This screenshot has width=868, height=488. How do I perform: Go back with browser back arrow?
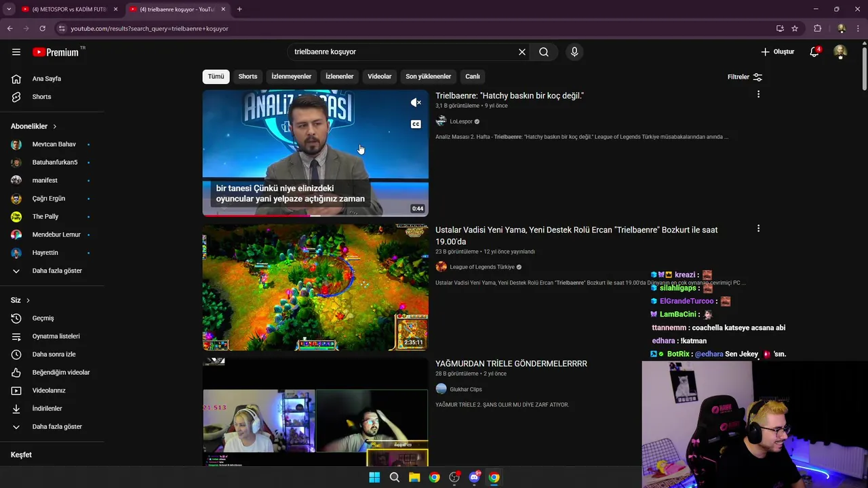pos(9,28)
